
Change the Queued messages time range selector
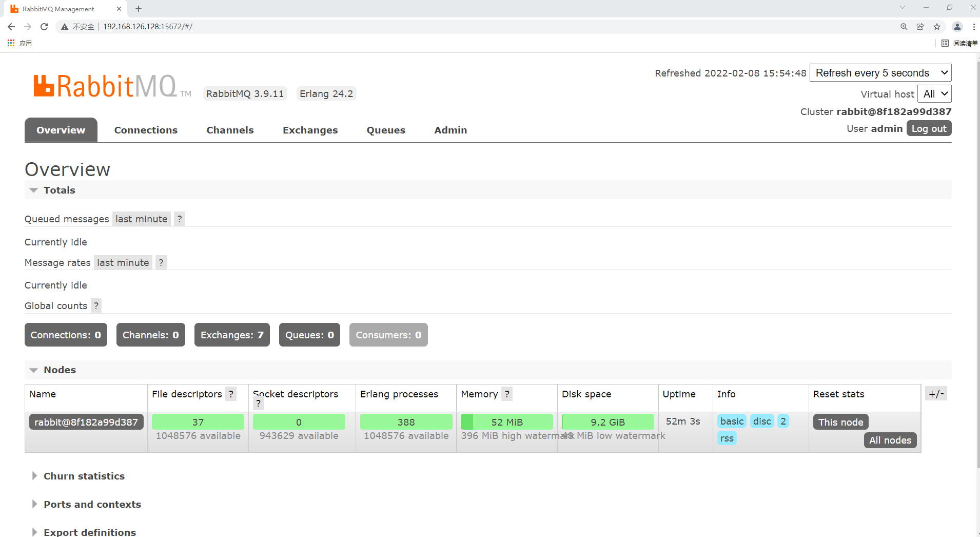pos(141,219)
